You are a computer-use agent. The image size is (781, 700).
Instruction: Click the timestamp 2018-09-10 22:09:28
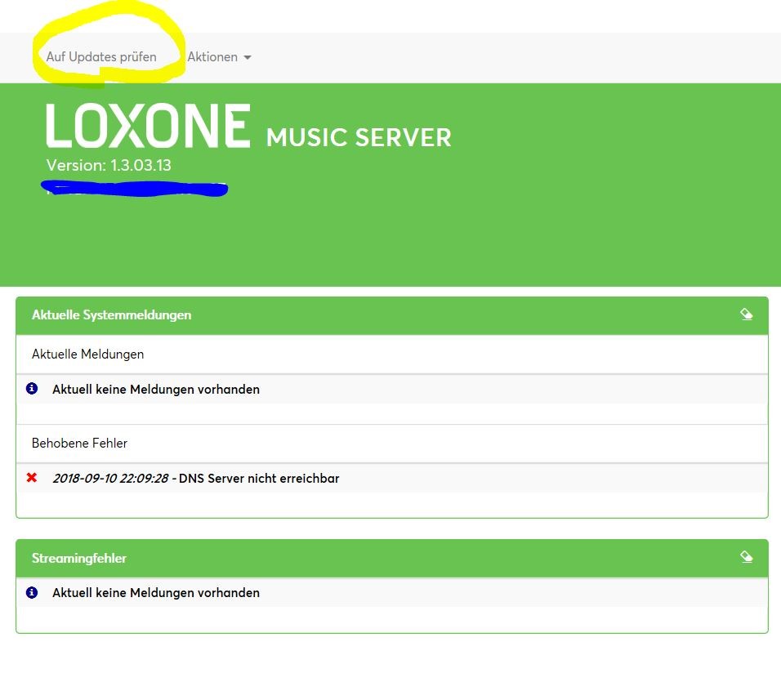point(110,479)
